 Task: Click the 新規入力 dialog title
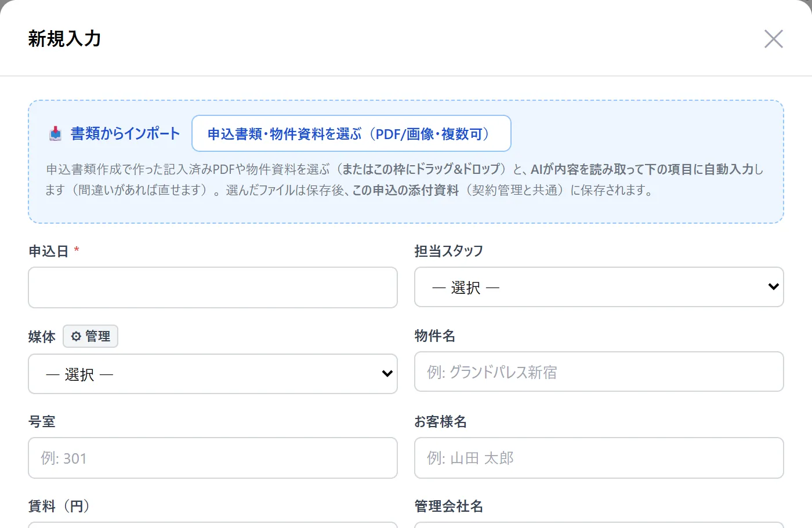pos(65,39)
